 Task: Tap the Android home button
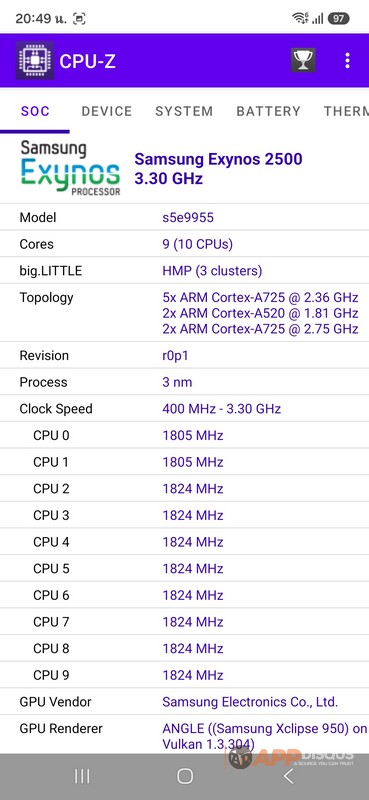185,776
